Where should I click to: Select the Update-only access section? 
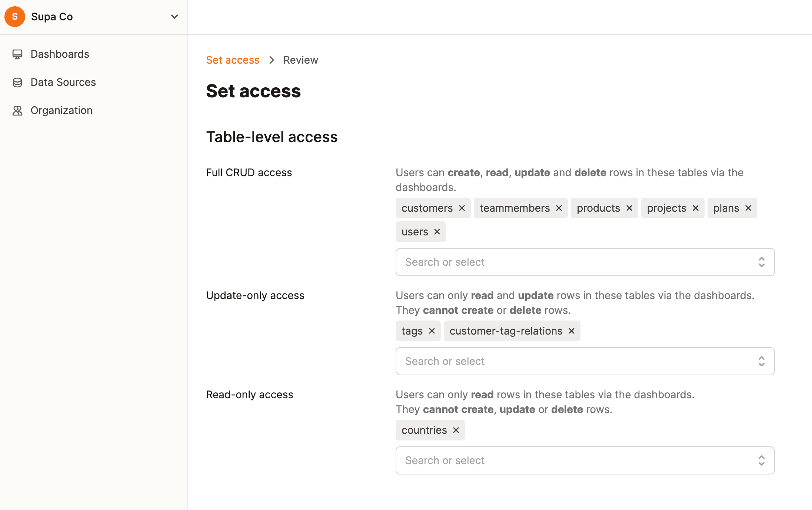255,295
